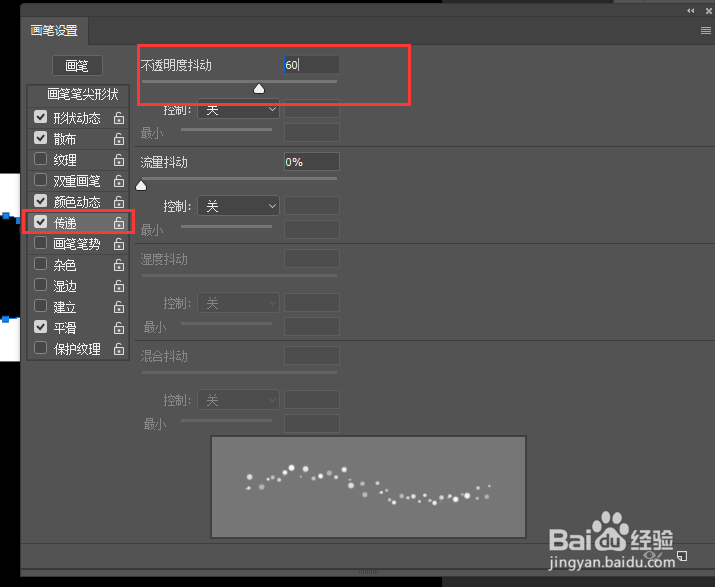Viewport: 715px width, 587px height.
Task: Open 控制 dropdown under 混合抖动
Action: [238, 400]
